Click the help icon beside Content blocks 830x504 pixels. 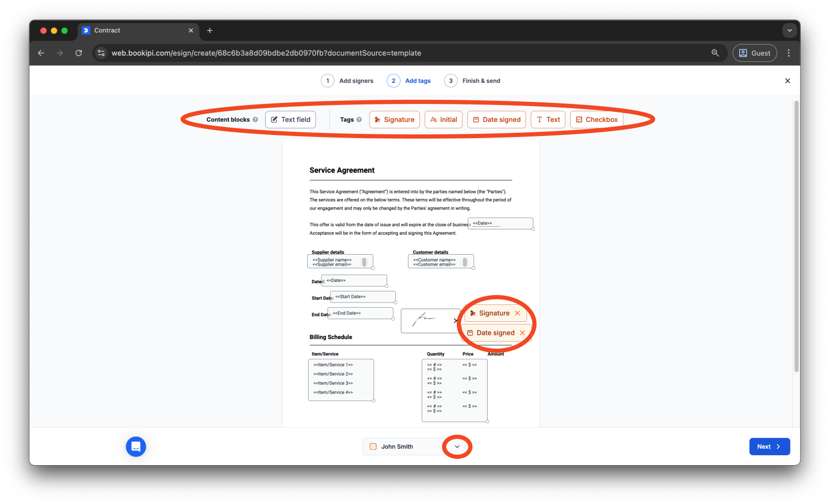tap(255, 120)
